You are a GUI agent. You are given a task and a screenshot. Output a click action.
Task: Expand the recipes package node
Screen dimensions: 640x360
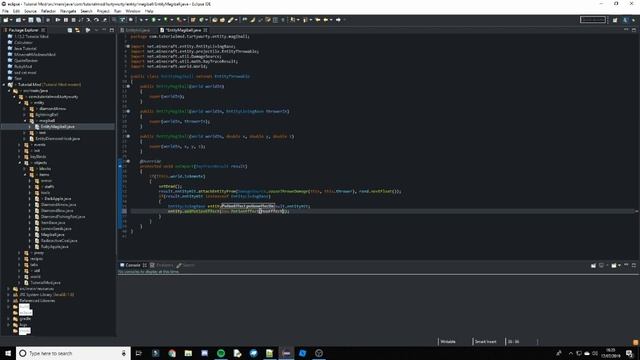20,259
